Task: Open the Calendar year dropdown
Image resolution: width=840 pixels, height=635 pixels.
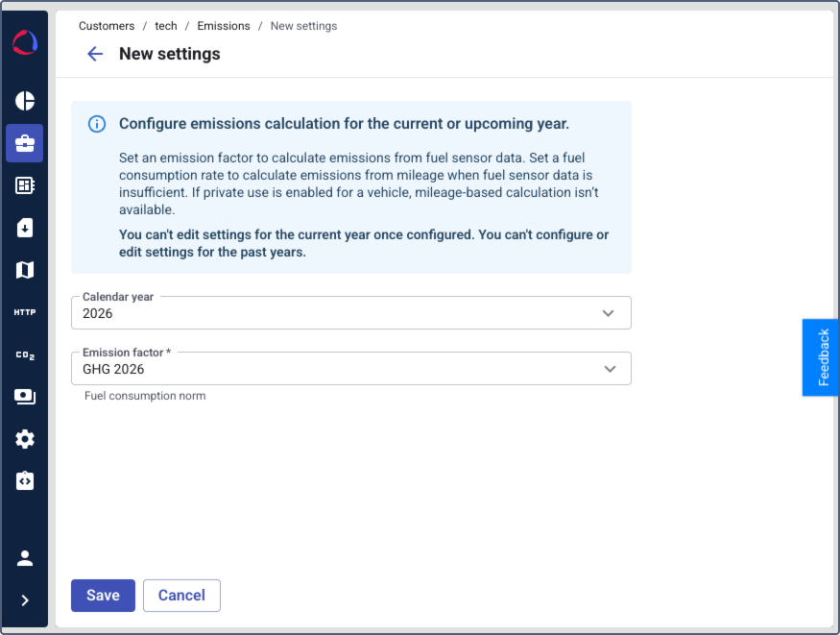Action: (351, 313)
